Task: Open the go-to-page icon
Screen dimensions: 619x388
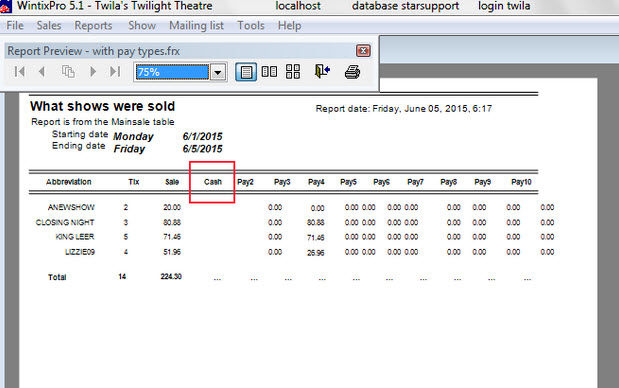Action: click(x=68, y=72)
